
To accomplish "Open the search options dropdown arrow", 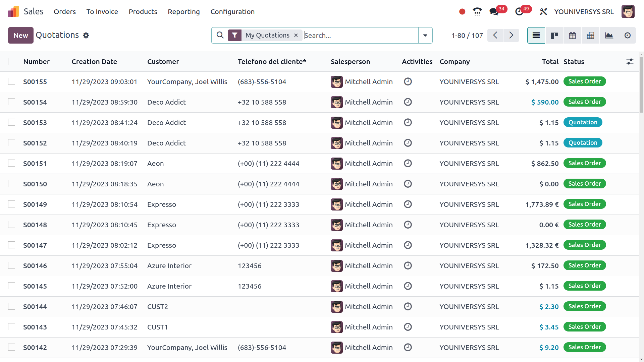I will 425,35.
